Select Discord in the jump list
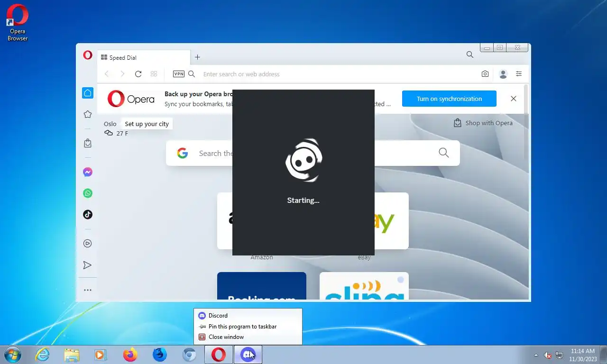The height and width of the screenshot is (364, 607). (x=248, y=315)
